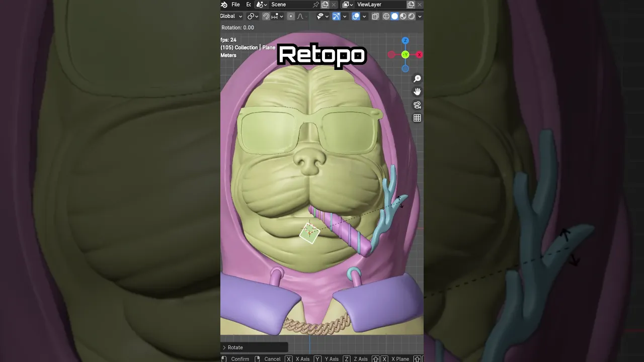Toggle the pin scene icon
The width and height of the screenshot is (644, 362).
point(316,5)
